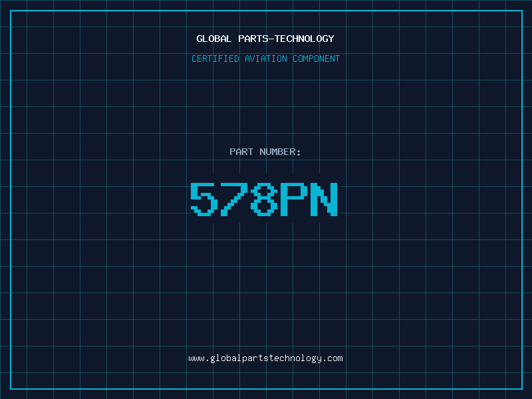The image size is (532, 399).
Task: Select the word TECHNOLOGY in the heading
Action: [x=305, y=39]
